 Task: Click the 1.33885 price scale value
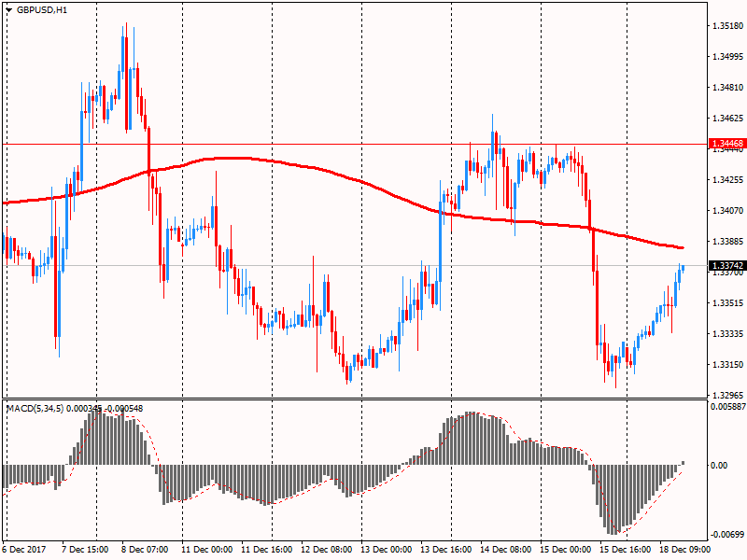728,242
